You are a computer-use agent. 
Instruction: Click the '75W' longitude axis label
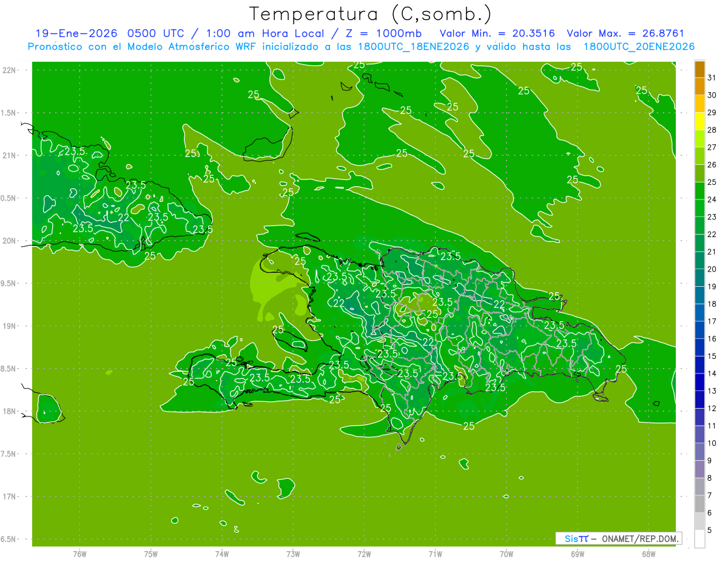[151, 554]
